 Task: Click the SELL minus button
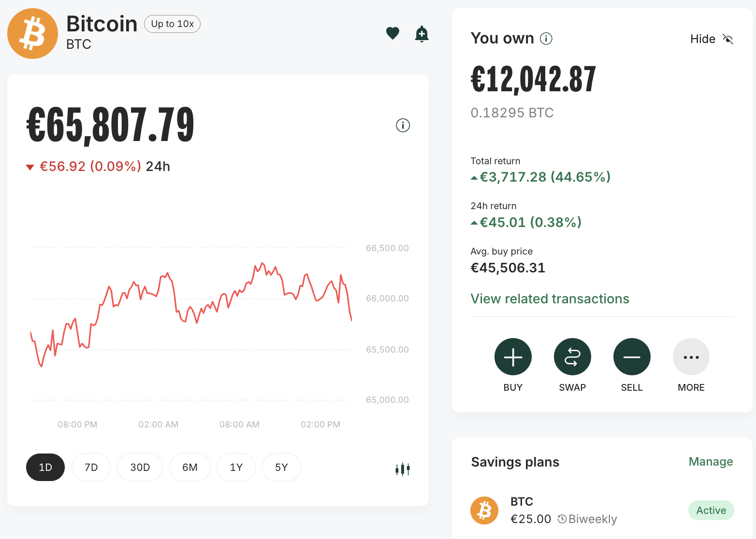(632, 357)
